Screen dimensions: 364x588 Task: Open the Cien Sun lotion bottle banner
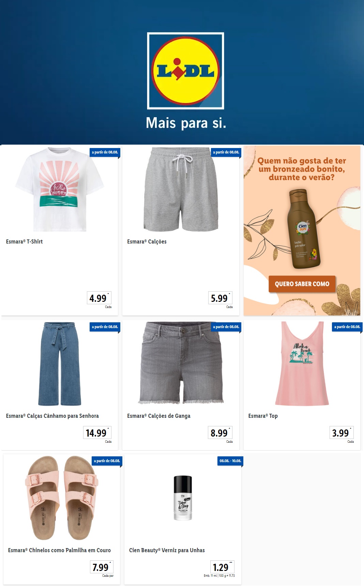pyautogui.click(x=302, y=231)
